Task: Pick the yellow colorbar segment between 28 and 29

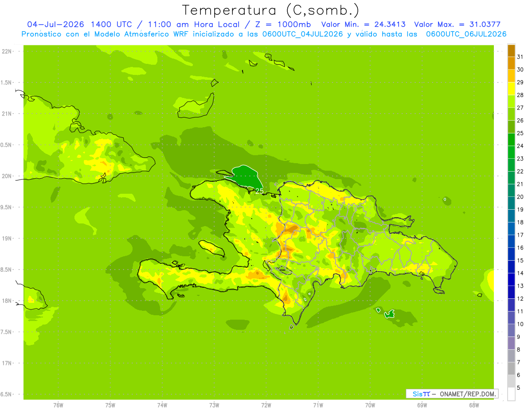Action: click(511, 89)
